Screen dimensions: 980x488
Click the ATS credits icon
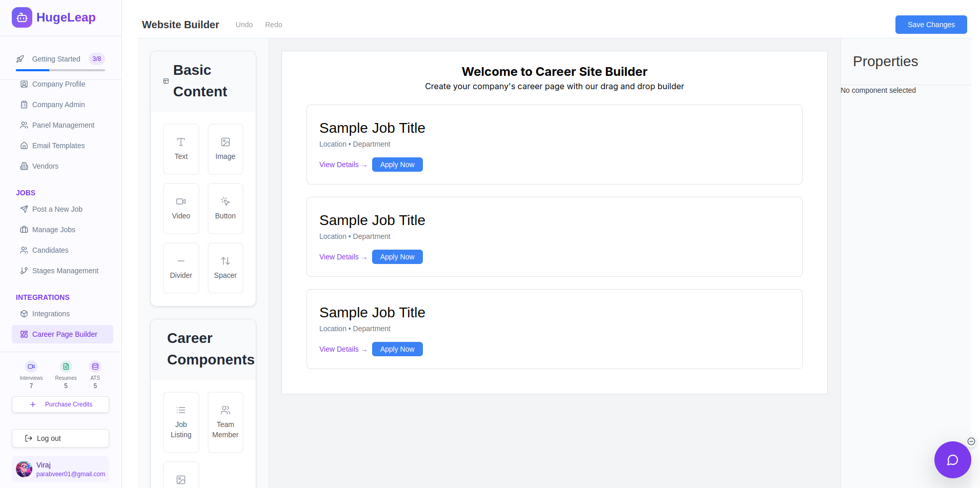click(95, 367)
